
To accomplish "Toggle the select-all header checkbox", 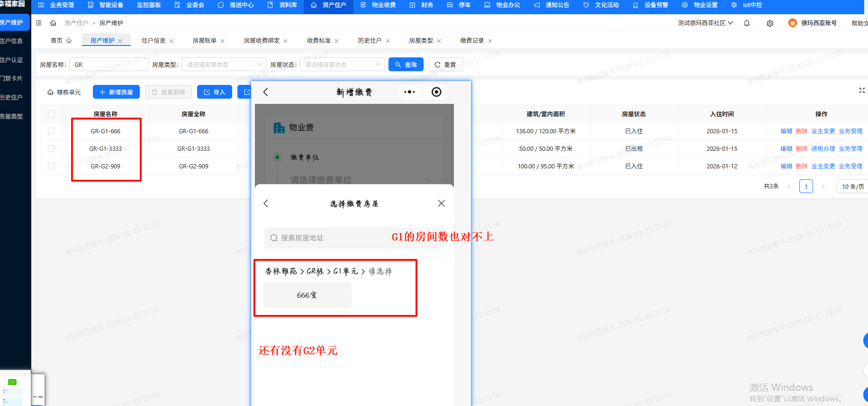I will click(51, 114).
